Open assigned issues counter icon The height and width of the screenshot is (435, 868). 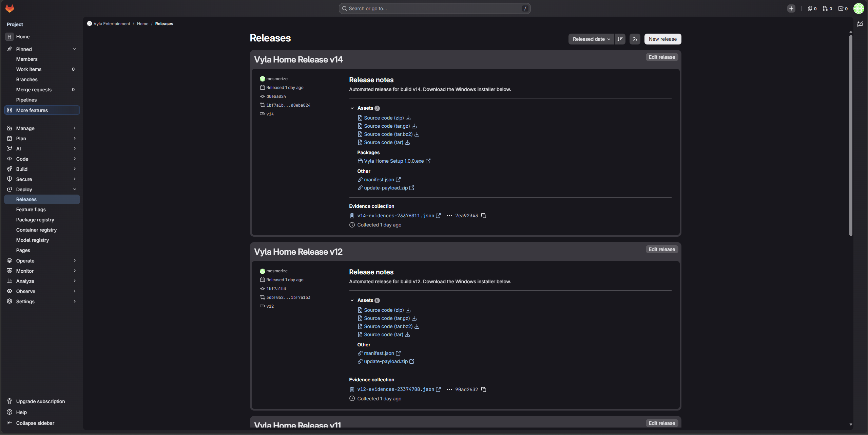812,8
